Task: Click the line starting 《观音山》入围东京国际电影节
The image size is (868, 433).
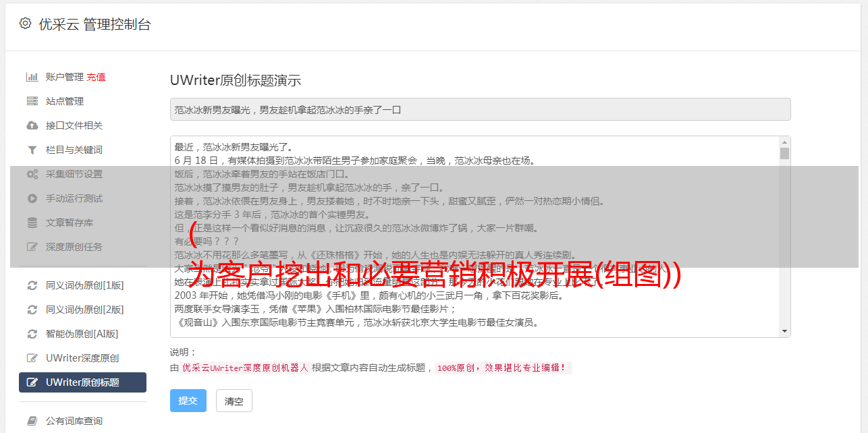Action: click(x=356, y=322)
